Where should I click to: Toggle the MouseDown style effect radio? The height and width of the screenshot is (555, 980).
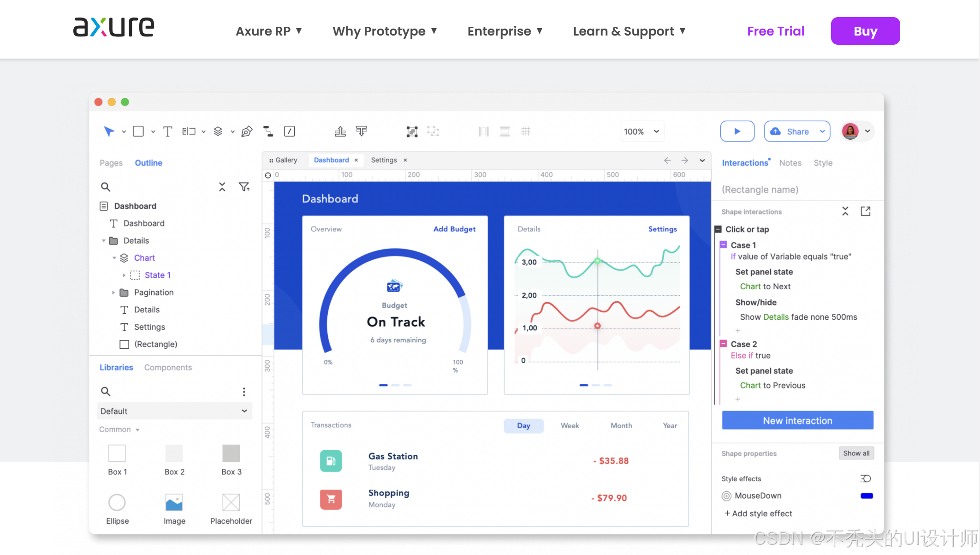(x=726, y=496)
